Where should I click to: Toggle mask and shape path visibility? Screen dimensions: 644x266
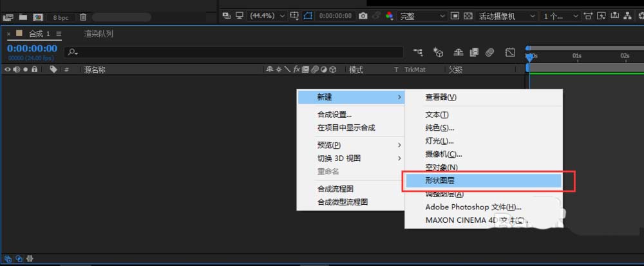pos(308,16)
